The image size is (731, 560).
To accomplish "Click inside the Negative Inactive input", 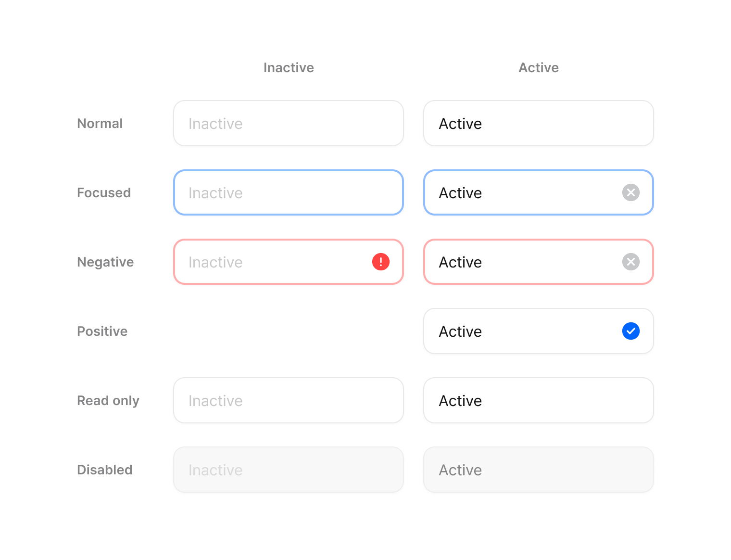I will [274, 262].
